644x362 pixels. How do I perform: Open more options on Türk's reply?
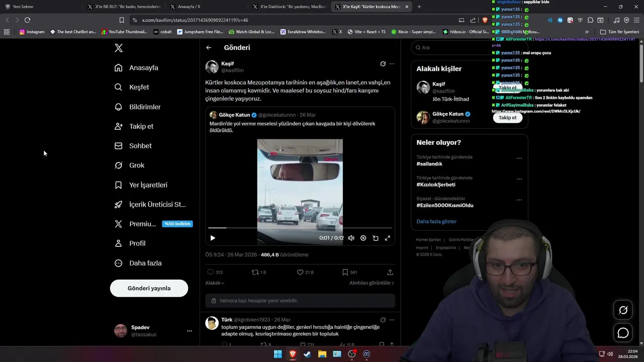click(x=392, y=320)
